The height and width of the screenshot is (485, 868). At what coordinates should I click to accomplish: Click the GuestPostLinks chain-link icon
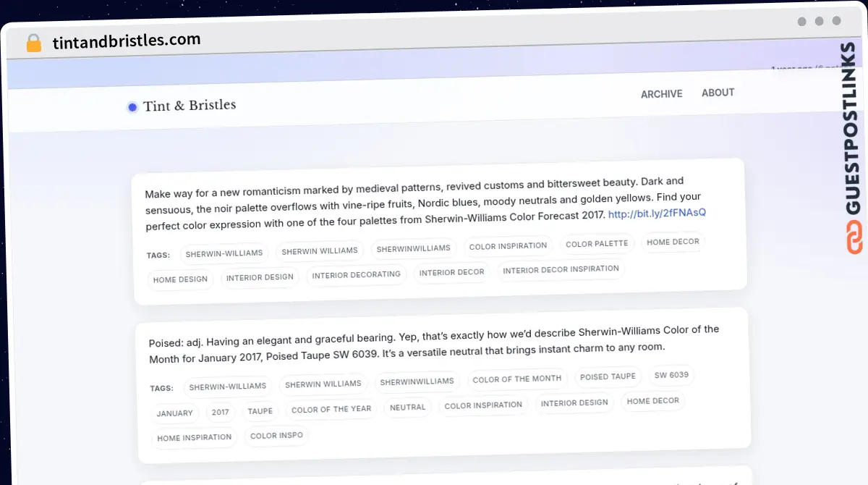(854, 238)
